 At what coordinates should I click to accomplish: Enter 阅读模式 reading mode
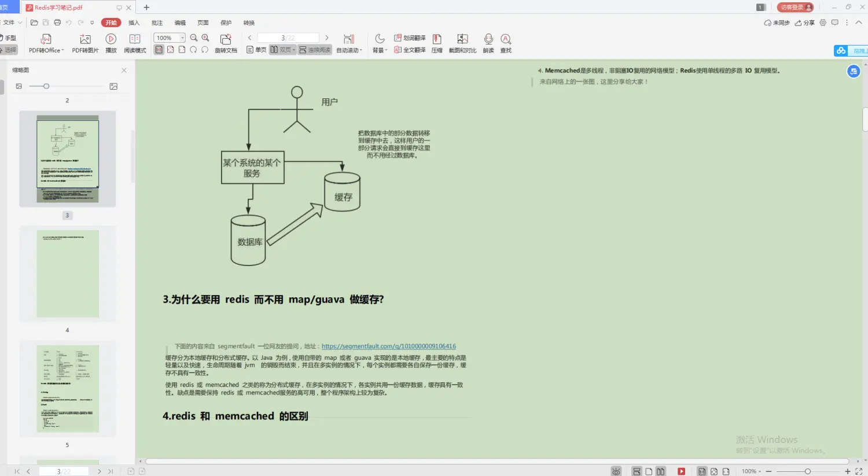[134, 43]
